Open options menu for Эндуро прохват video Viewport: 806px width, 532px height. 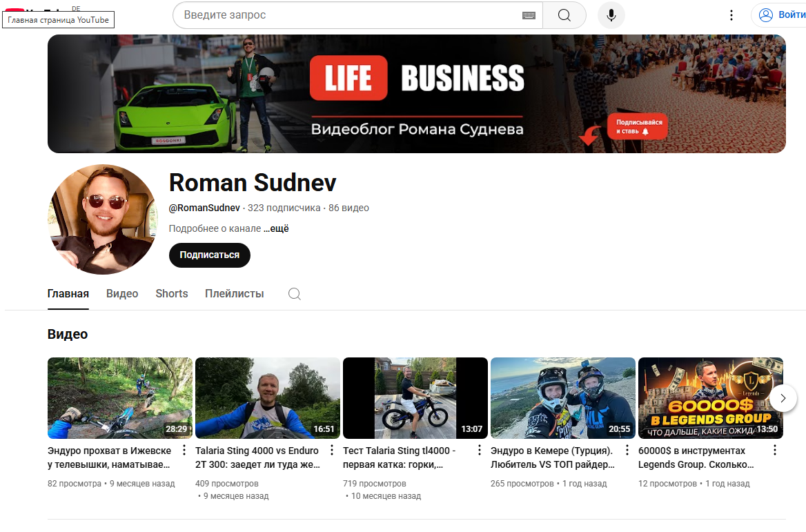click(x=184, y=451)
